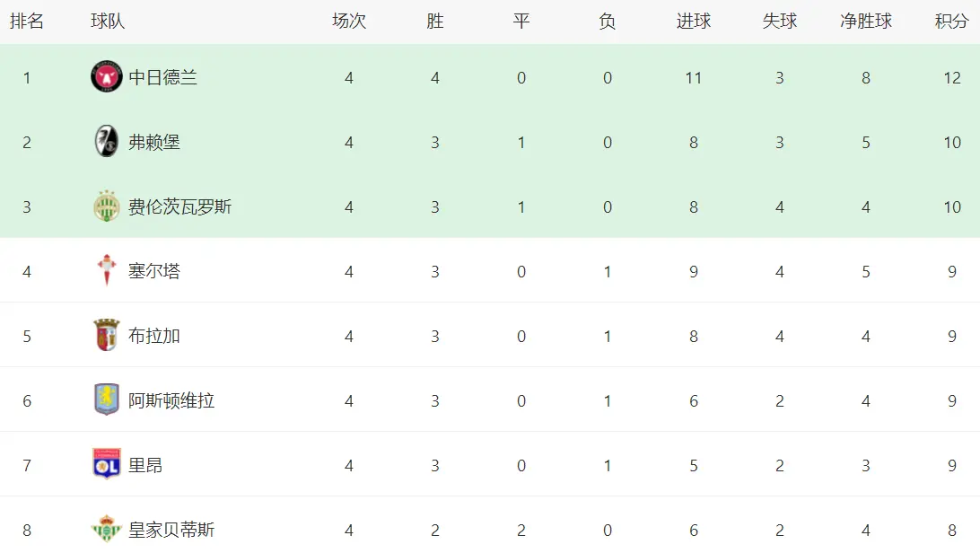Screen dimensions: 980x553
Task: Click the 里昂 club logo
Action: [x=107, y=464]
